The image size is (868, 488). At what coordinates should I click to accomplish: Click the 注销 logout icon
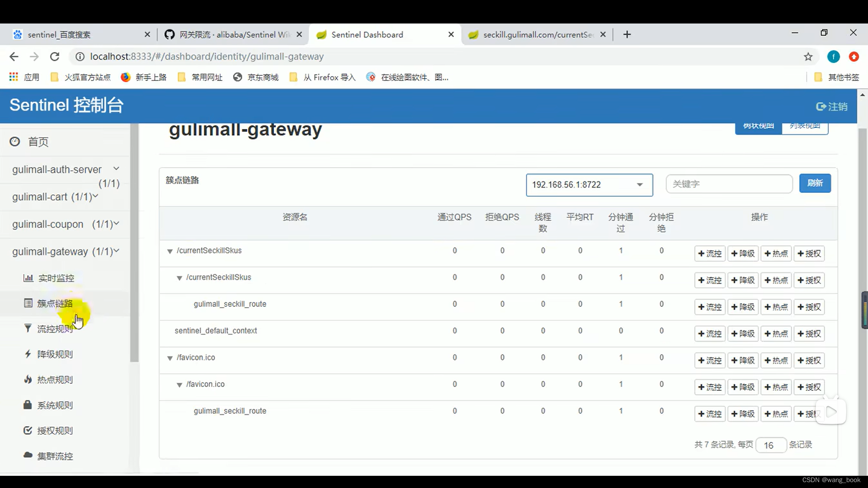[x=821, y=107]
